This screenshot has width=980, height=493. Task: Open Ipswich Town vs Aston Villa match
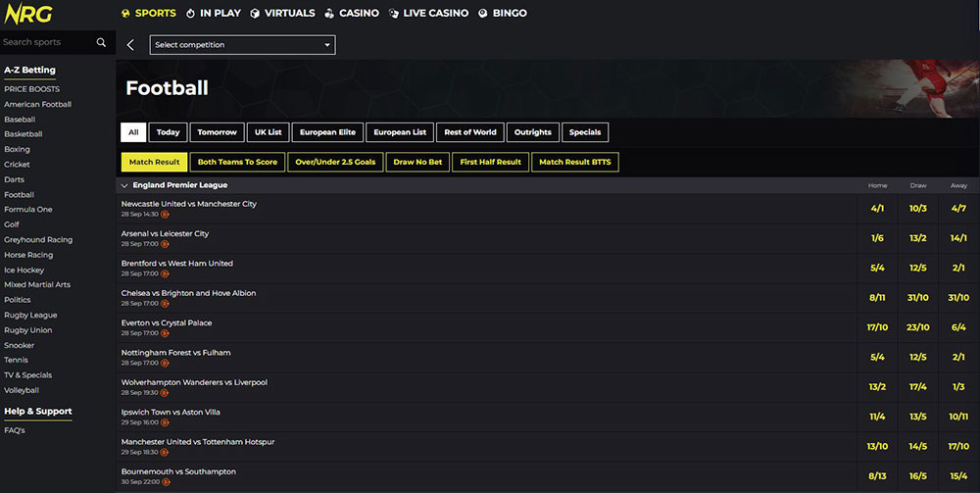(171, 413)
